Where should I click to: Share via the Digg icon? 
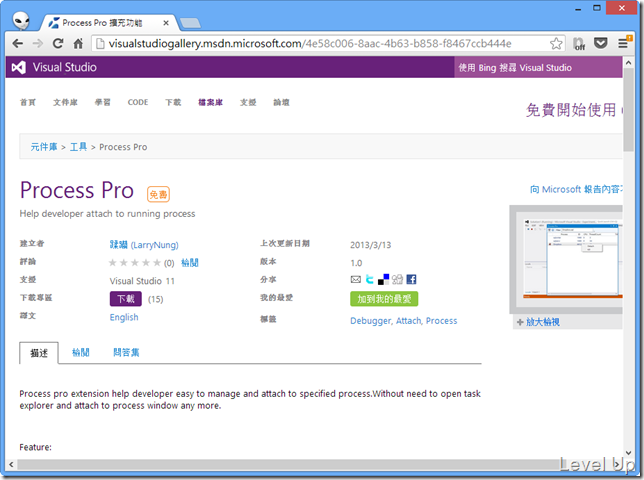coord(397,280)
